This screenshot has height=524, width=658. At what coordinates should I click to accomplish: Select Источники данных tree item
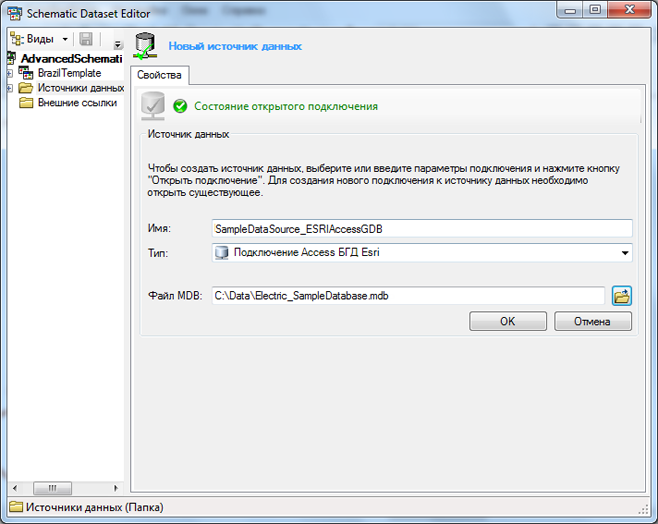click(81, 88)
